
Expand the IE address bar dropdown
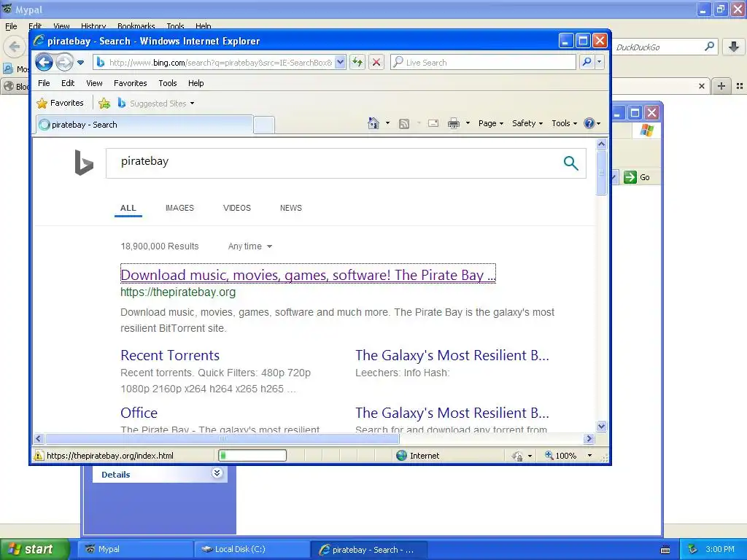click(340, 63)
